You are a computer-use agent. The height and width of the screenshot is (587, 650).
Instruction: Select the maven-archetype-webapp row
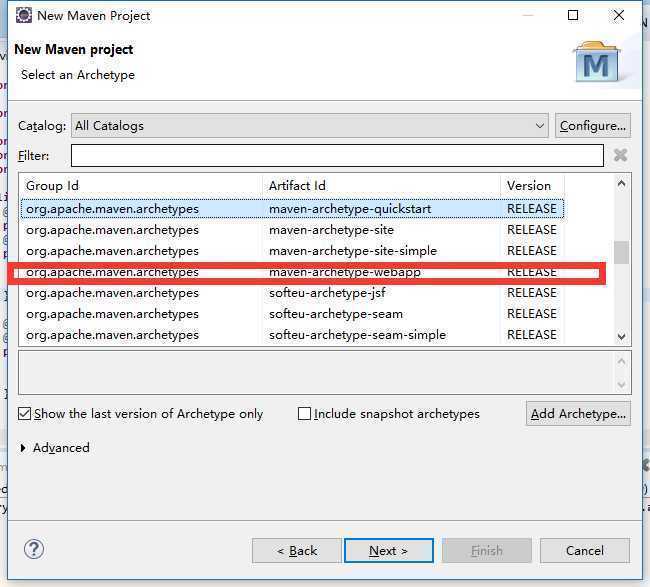pos(292,272)
